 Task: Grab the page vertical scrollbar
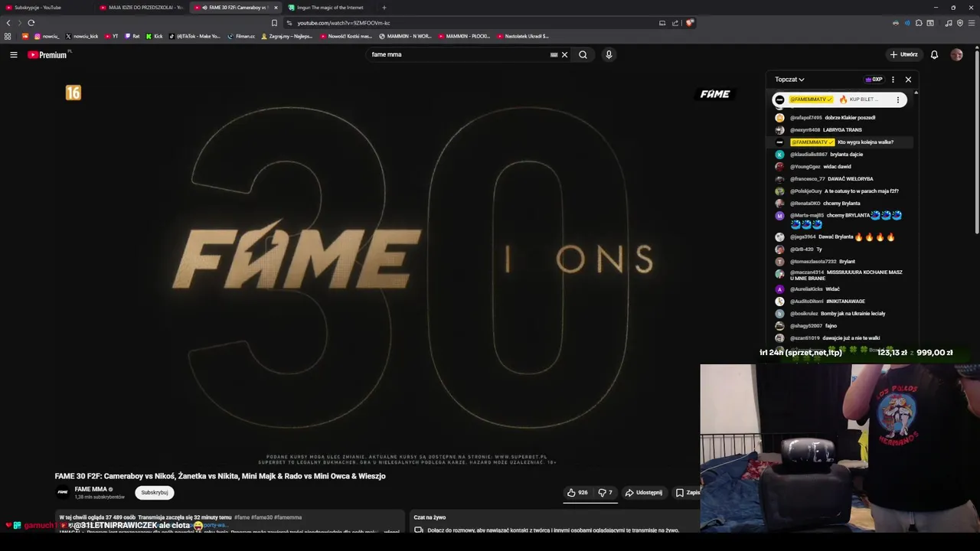click(x=977, y=142)
